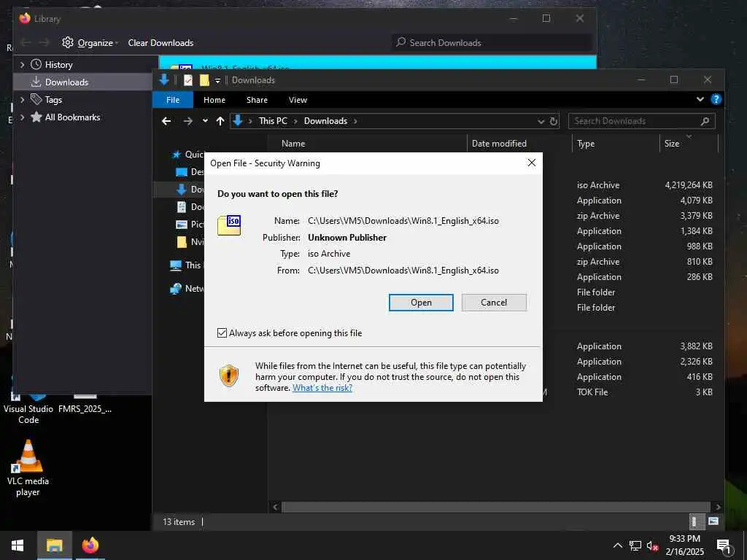
Task: Open address bar history dropdown
Action: point(541,122)
